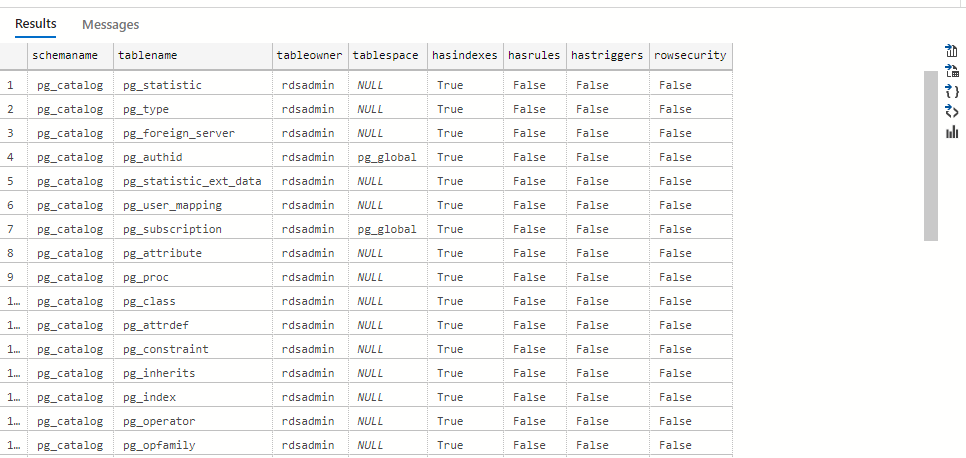
Task: Sort by the tablename column header
Action: tap(147, 56)
